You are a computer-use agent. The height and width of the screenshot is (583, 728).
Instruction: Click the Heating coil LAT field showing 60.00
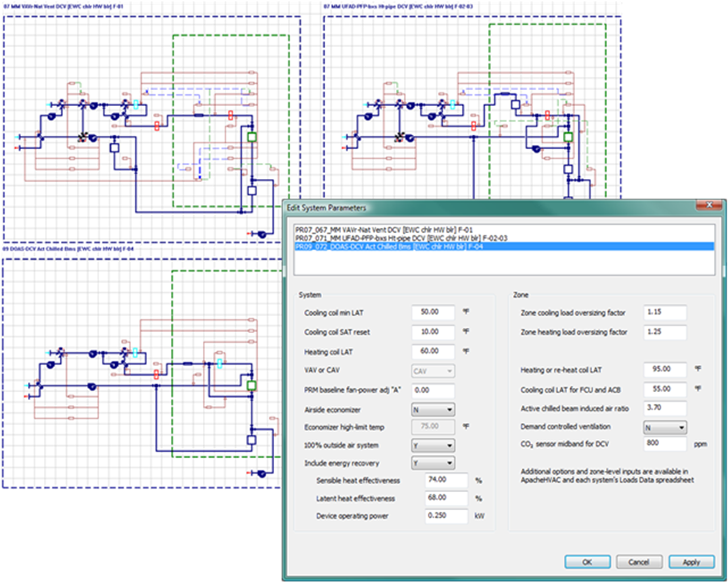[x=433, y=351]
